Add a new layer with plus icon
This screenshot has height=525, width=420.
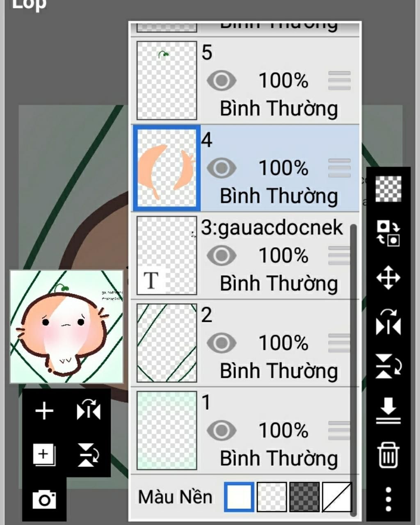44,411
